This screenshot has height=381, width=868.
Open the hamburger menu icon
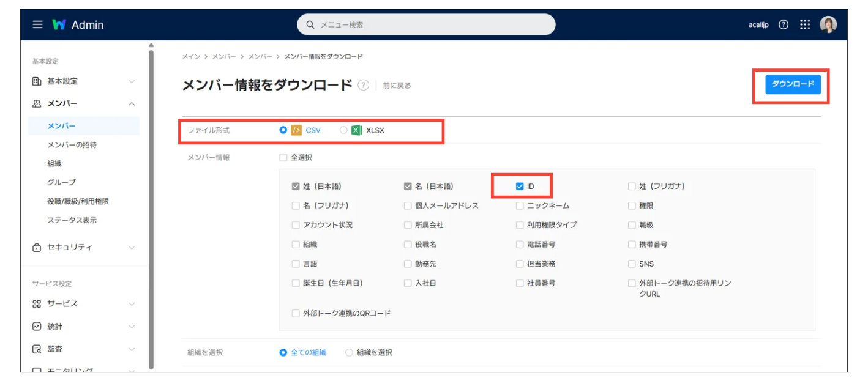(38, 24)
